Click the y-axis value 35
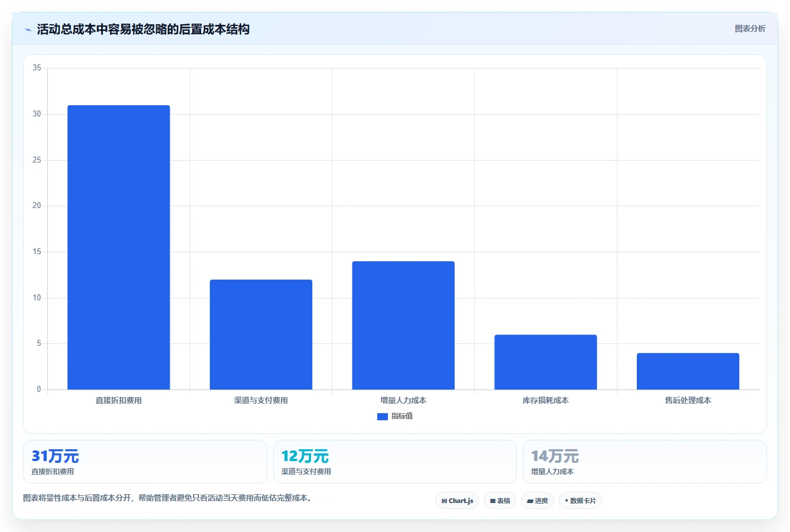790x532 pixels. pos(37,68)
